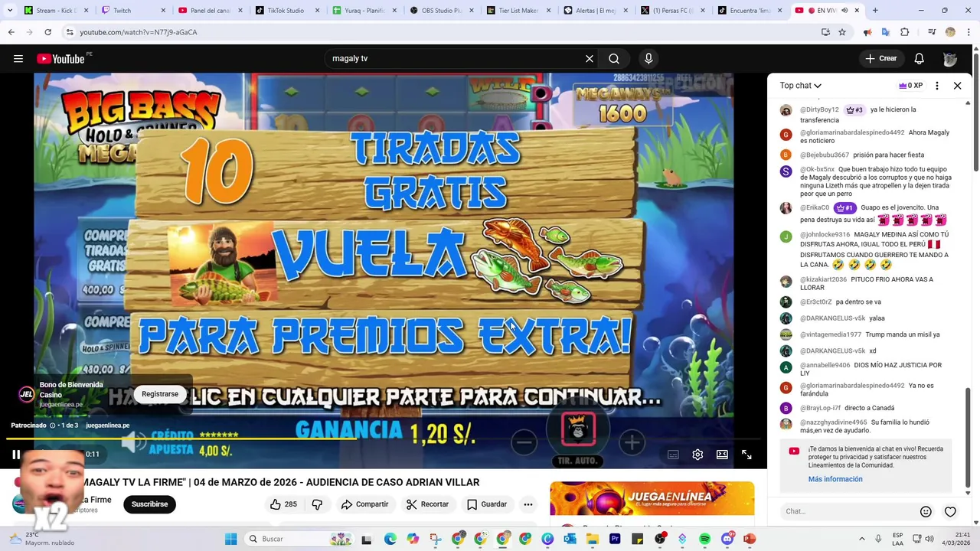Save video with Guardar

pyautogui.click(x=487, y=504)
